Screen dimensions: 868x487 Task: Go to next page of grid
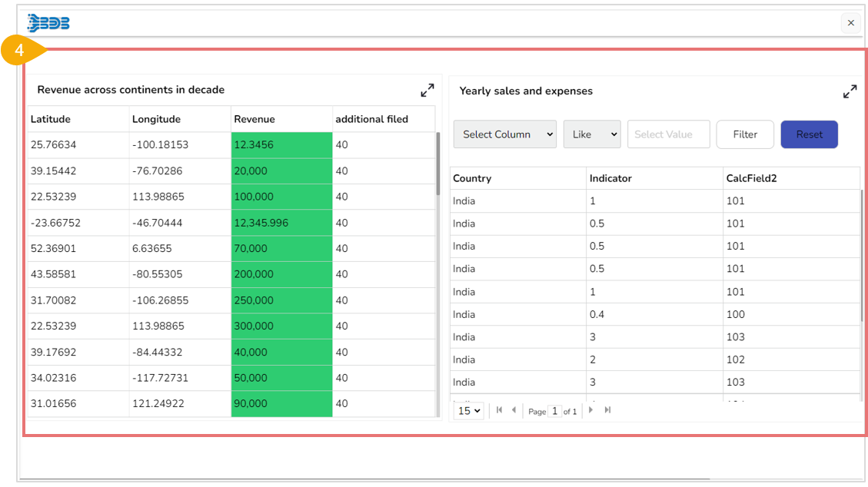pos(591,410)
